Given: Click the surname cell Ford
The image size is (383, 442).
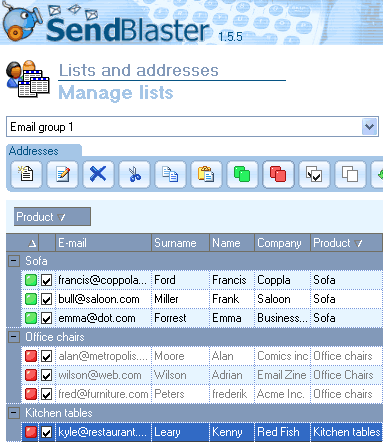Looking at the screenshot, I should pyautogui.click(x=180, y=280).
